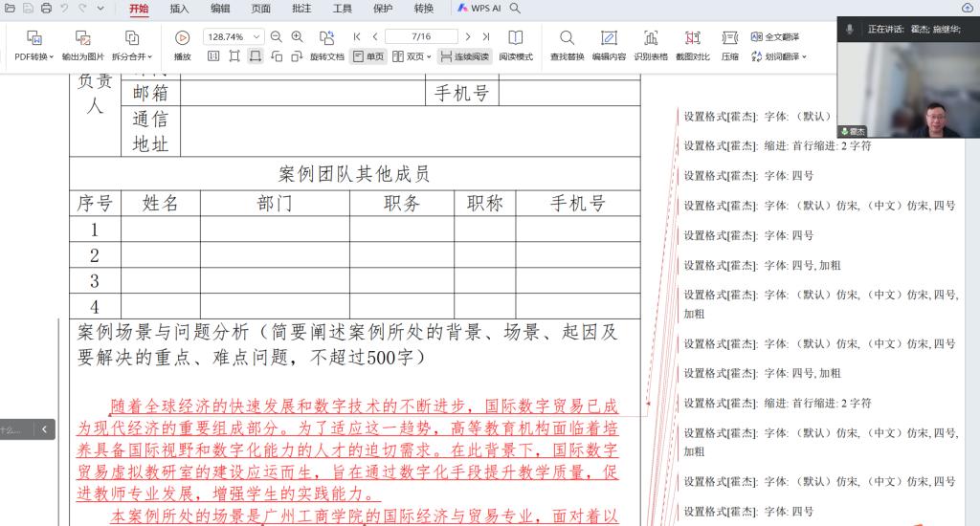Viewport: 980px width, 526px height.
Task: Open the 查找替换 find and replace tool
Action: (x=567, y=38)
